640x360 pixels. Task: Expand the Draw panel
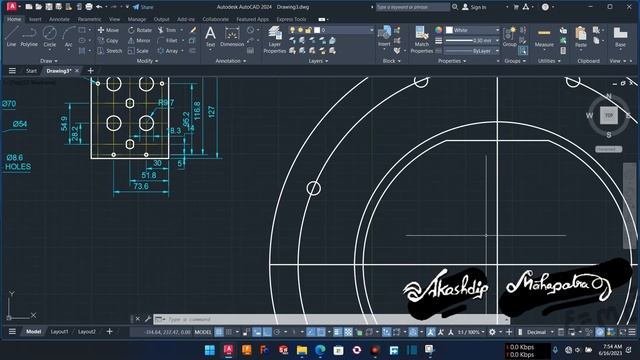pos(49,61)
